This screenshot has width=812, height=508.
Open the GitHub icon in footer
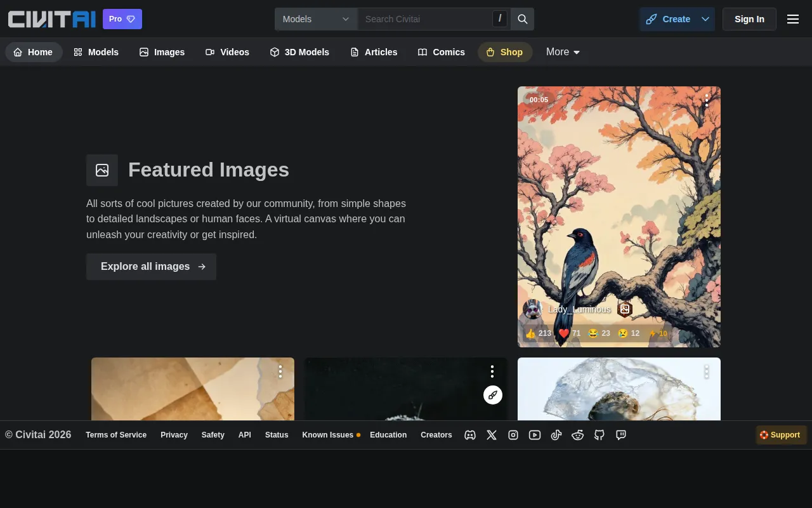pos(599,435)
